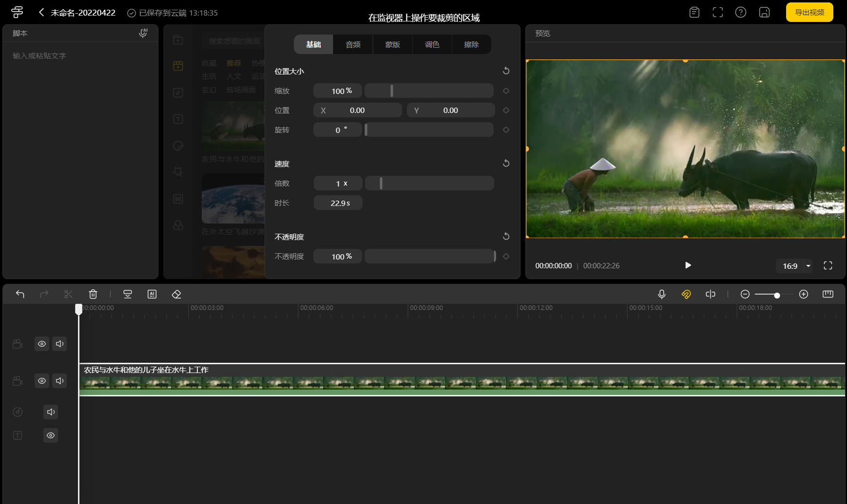Play the preview video
The image size is (847, 504).
[x=688, y=265]
